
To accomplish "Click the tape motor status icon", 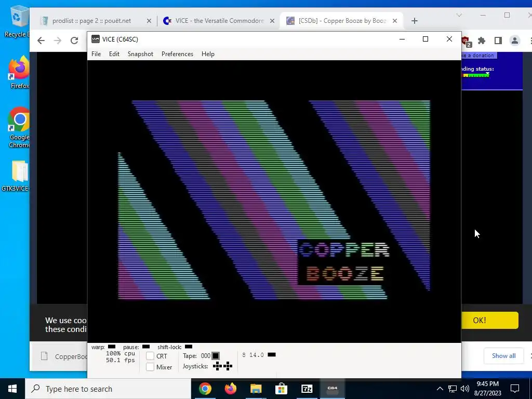I will tap(216, 356).
